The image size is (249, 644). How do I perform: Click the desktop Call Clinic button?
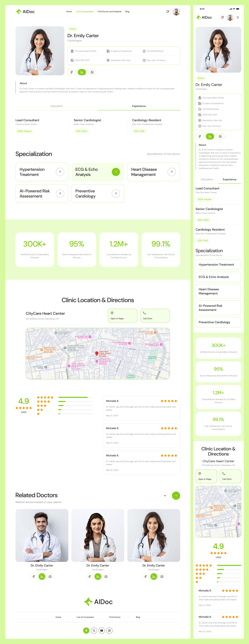click(x=155, y=316)
